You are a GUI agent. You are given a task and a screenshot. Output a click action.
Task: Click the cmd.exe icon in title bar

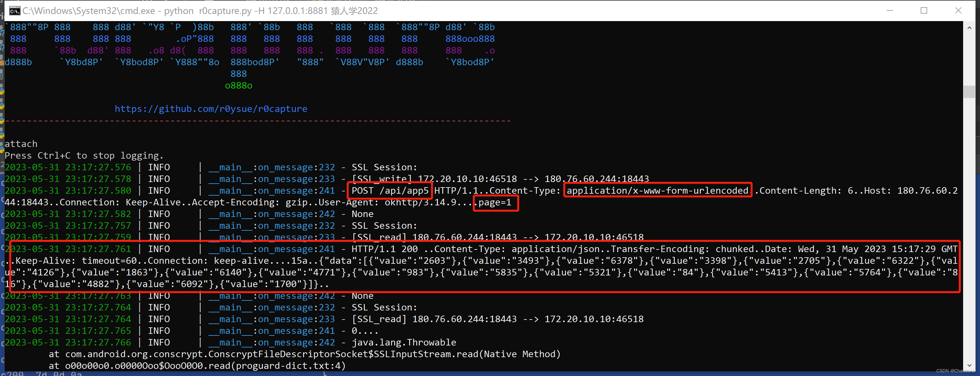[x=15, y=11]
